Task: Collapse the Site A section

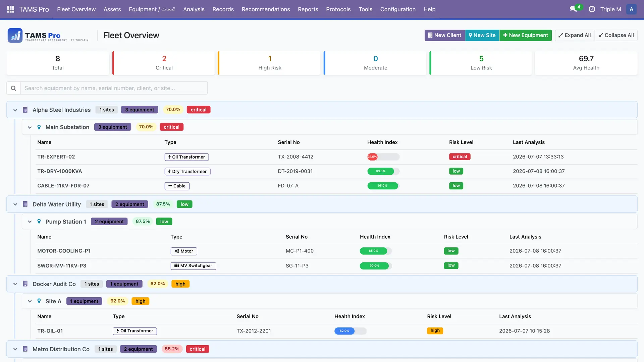Action: [x=30, y=301]
